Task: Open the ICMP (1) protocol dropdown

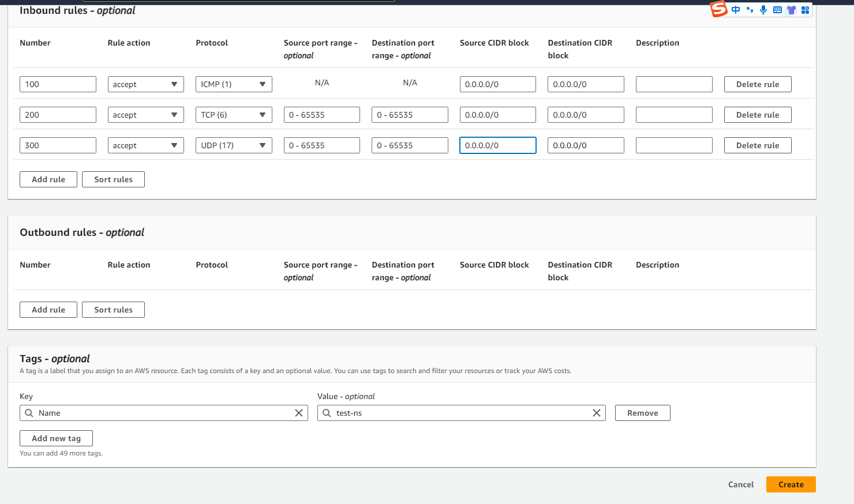Action: (x=234, y=84)
